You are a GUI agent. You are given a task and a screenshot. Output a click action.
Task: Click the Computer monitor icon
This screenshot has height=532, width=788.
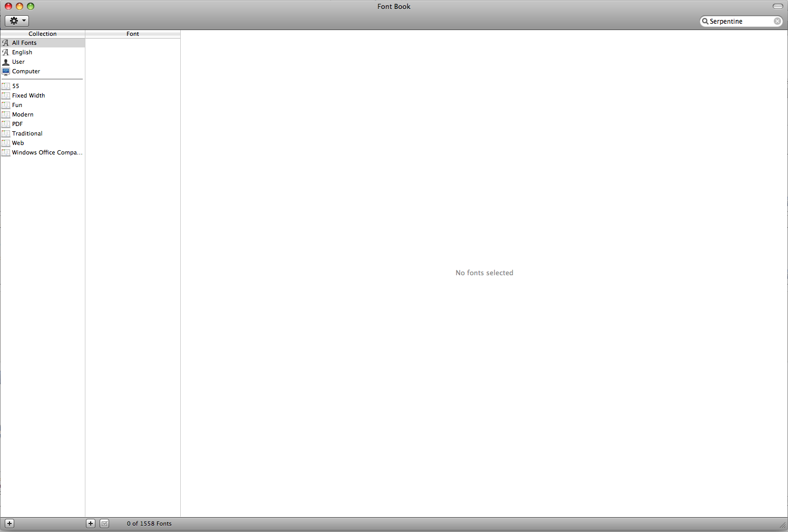point(6,71)
